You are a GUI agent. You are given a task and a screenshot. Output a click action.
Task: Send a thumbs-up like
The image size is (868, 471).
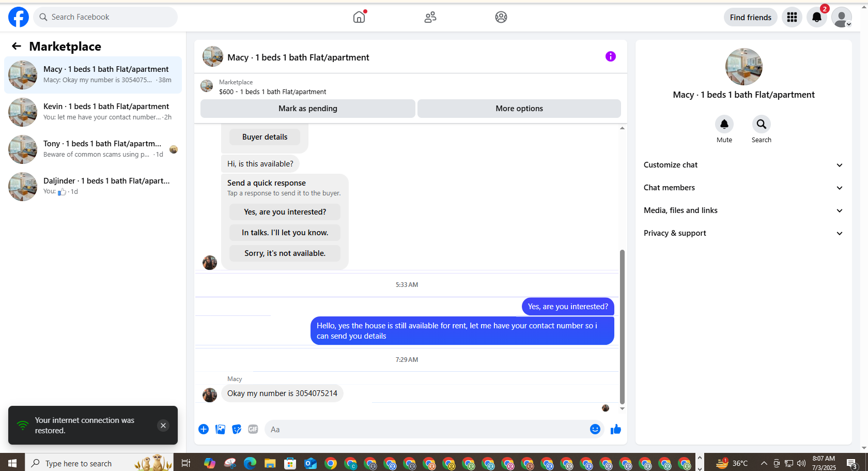(x=616, y=429)
